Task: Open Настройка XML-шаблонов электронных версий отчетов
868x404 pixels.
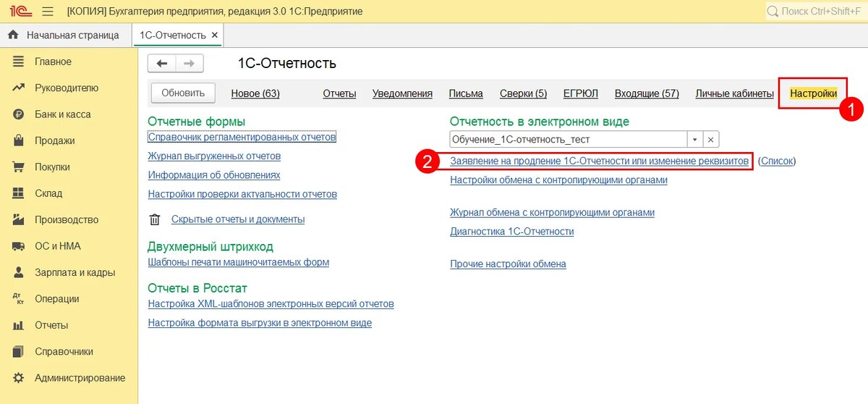Action: (x=271, y=303)
